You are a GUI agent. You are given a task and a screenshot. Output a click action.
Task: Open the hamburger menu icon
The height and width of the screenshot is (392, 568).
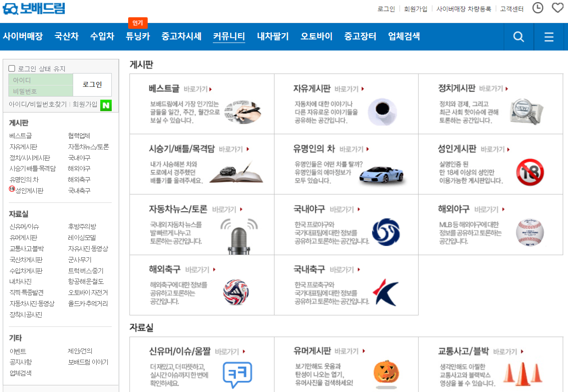(x=549, y=37)
